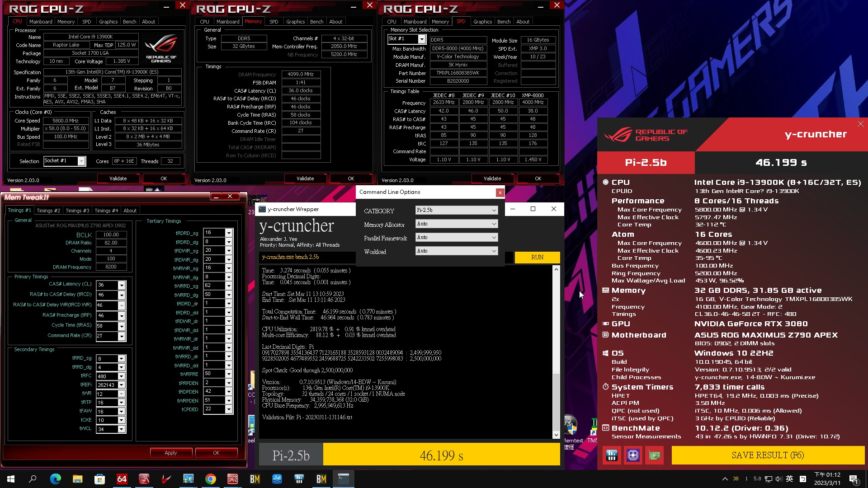Open Windows Start menu
Screen dimensions: 868x488
tap(11, 479)
